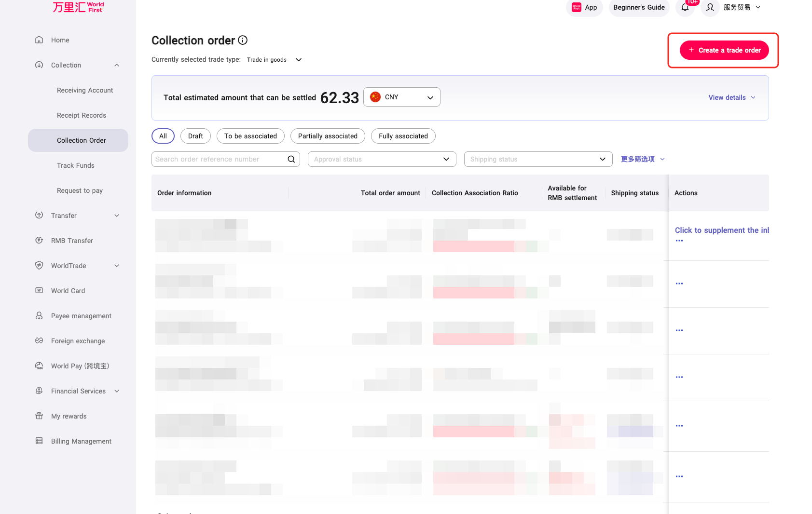Click the search magnifier icon
The image size is (812, 514).
[x=291, y=159]
